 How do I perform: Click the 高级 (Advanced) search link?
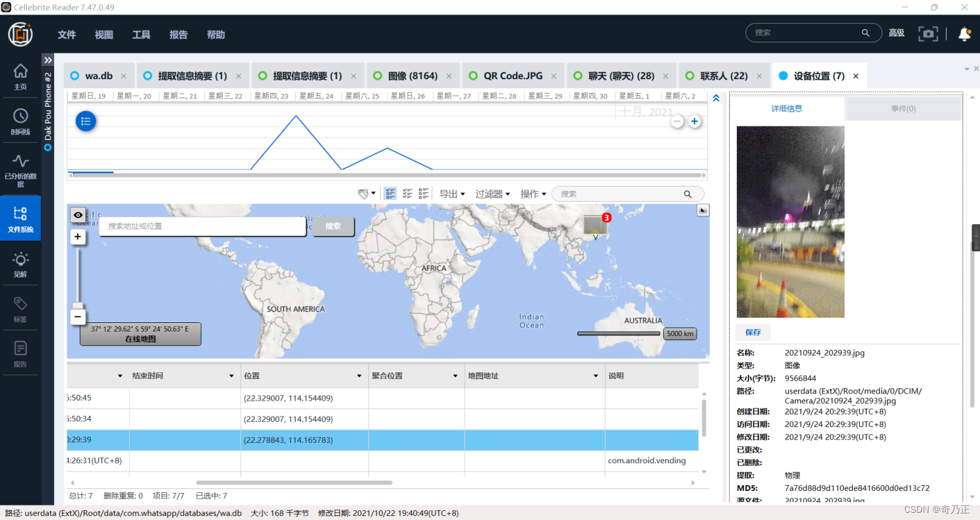(x=896, y=33)
